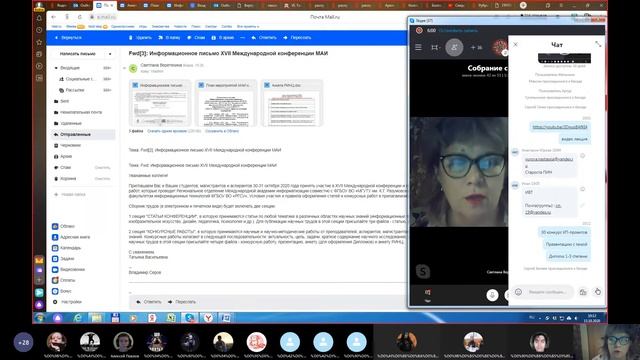Open Облако cloud service icon in sidebar
Image resolution: width=640 pixels, height=360 pixels.
(x=55, y=226)
